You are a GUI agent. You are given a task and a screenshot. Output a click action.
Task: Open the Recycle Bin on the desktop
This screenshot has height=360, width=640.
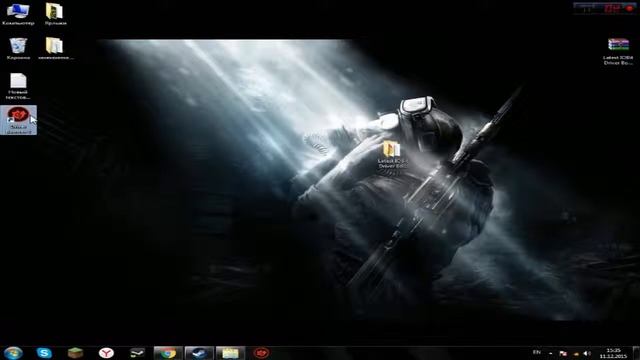18,48
